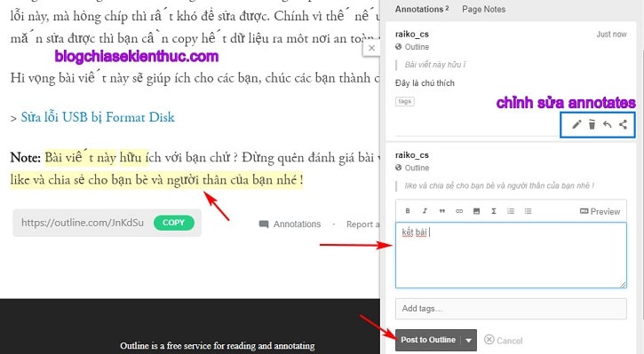The image size is (644, 354).
Task: Click the quoted text 'Bài viết này hữu í'
Action: 435,65
